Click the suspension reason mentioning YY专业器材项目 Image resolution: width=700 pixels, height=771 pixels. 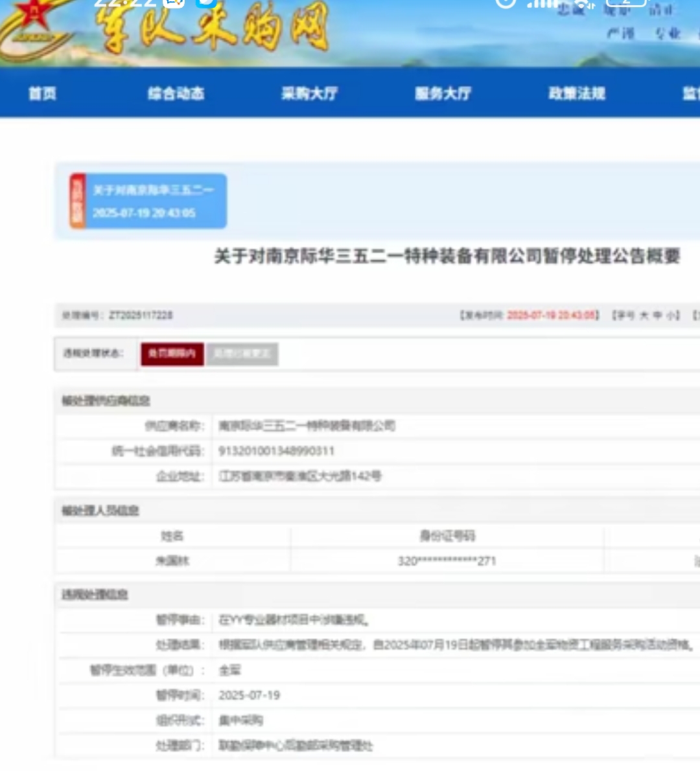[x=294, y=620]
